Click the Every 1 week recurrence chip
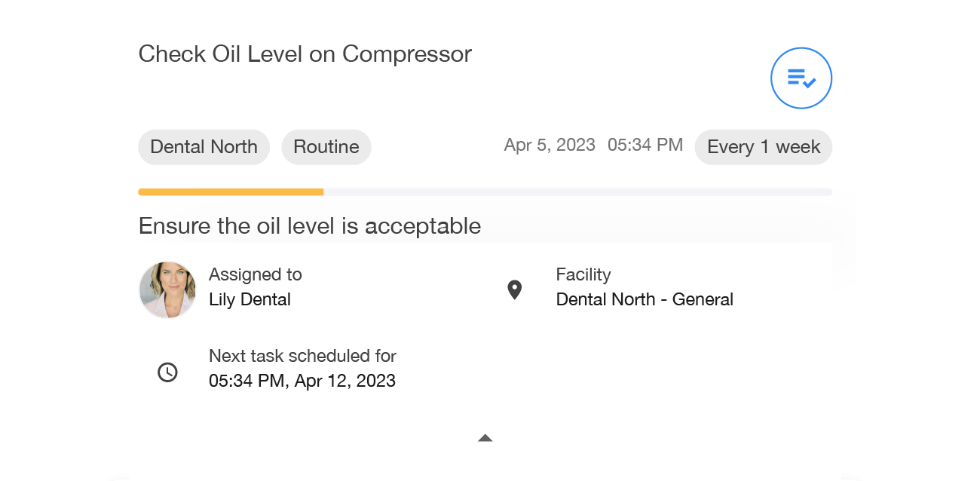This screenshot has width=980, height=481. coord(763,147)
